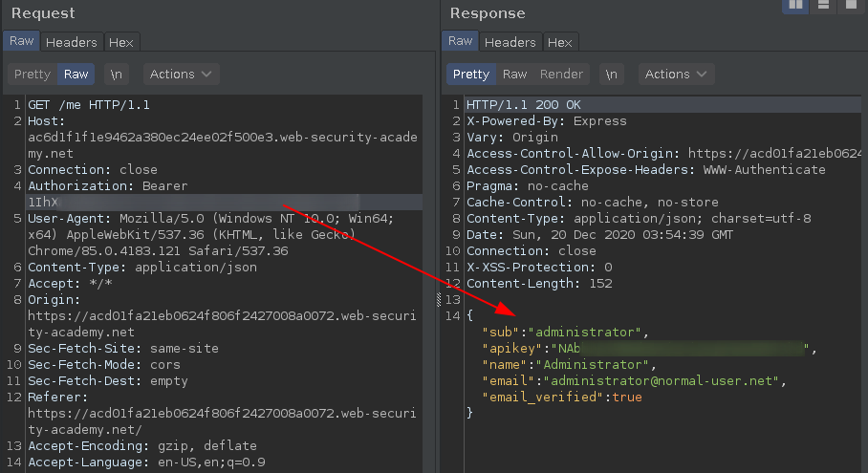Switch to side-by-side layout view

coord(794,5)
